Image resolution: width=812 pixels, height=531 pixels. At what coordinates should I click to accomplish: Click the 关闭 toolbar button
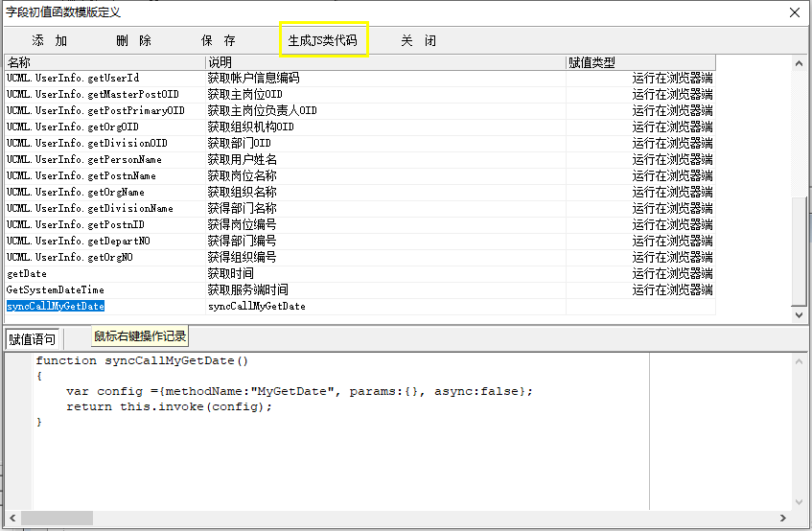418,41
